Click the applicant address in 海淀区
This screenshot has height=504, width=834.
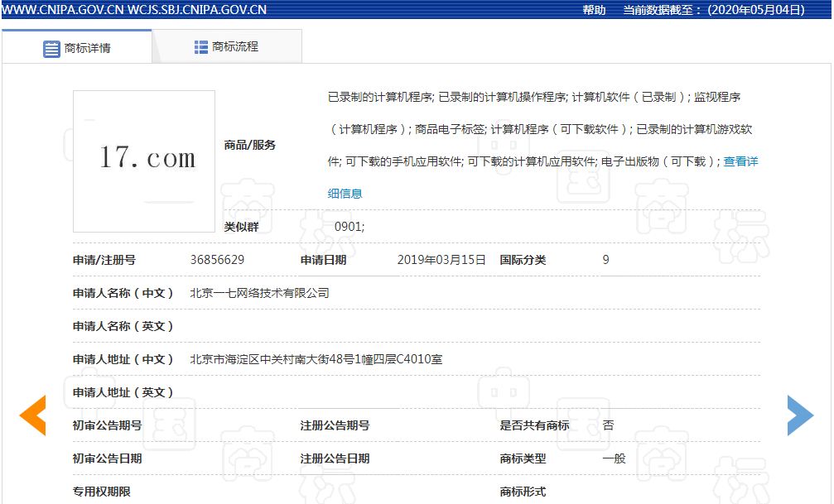(x=316, y=359)
